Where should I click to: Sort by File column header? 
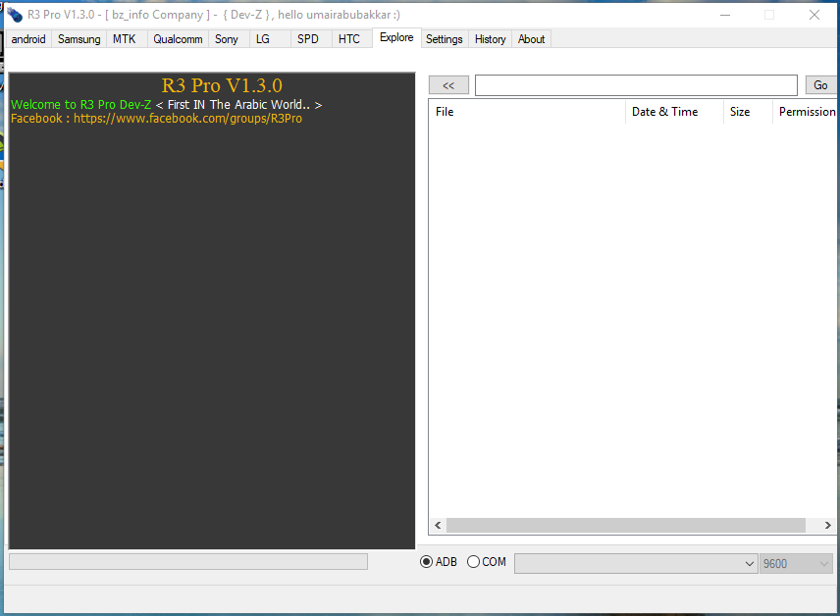(x=527, y=112)
